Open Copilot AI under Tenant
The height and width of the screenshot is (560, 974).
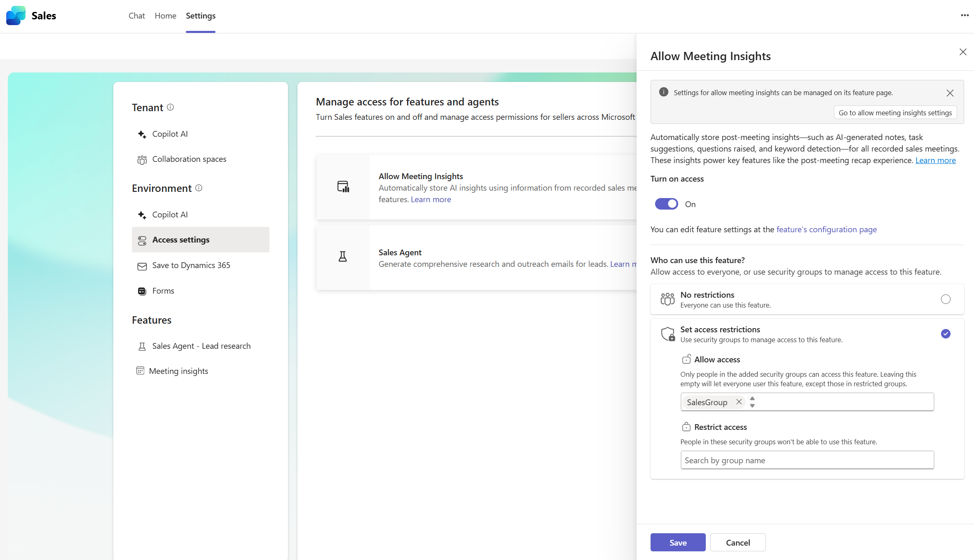170,133
